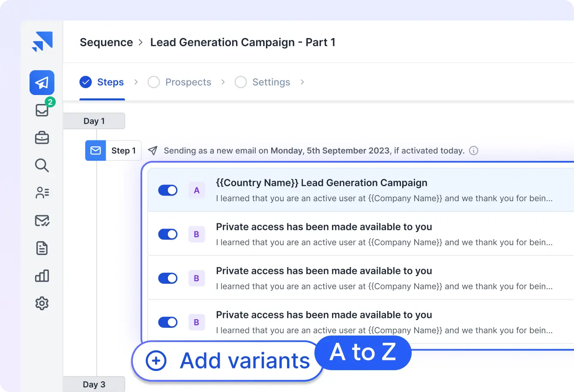
Task: Open the document icon in sidebar
Action: tap(42, 248)
